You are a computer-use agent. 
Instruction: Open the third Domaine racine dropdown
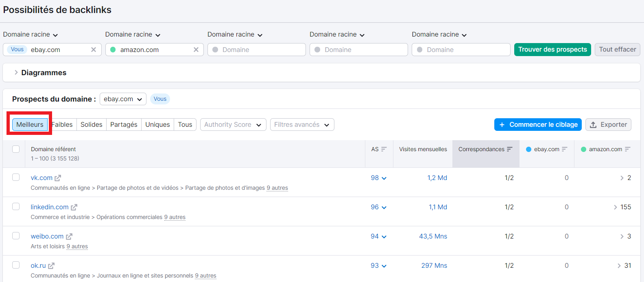(x=235, y=35)
